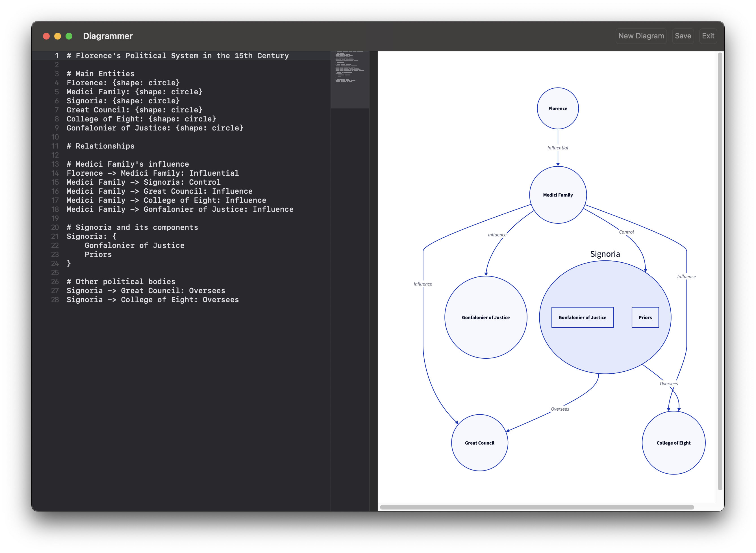
Task: Exit the Diagrammer app
Action: (x=708, y=36)
